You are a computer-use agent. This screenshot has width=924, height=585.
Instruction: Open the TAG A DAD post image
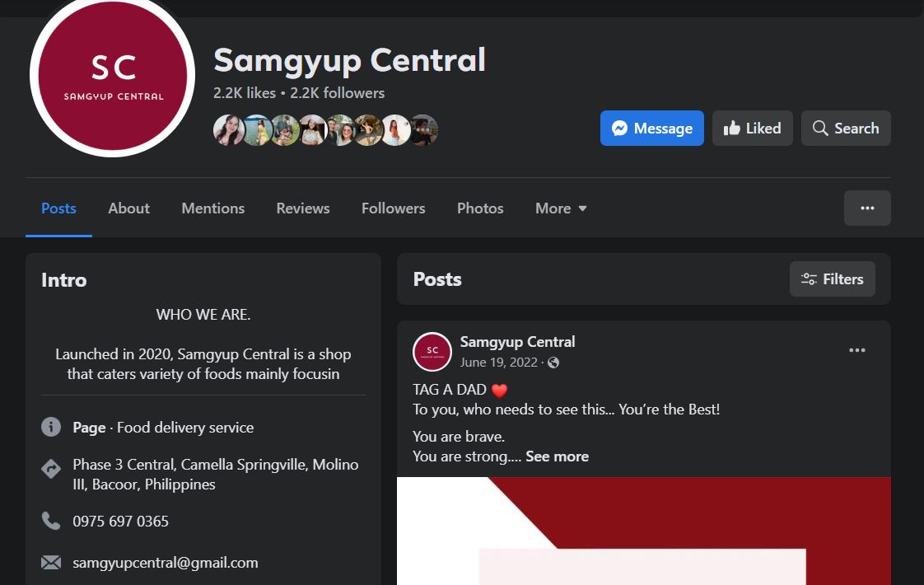tap(643, 531)
